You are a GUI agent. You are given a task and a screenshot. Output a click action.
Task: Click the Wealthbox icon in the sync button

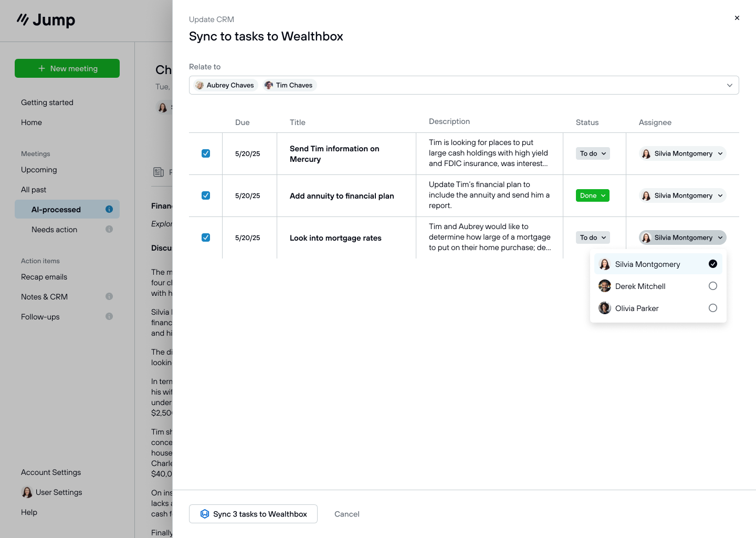click(x=205, y=514)
